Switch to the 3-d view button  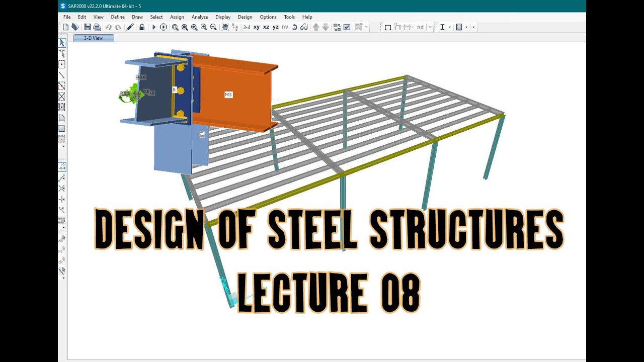pos(247,27)
